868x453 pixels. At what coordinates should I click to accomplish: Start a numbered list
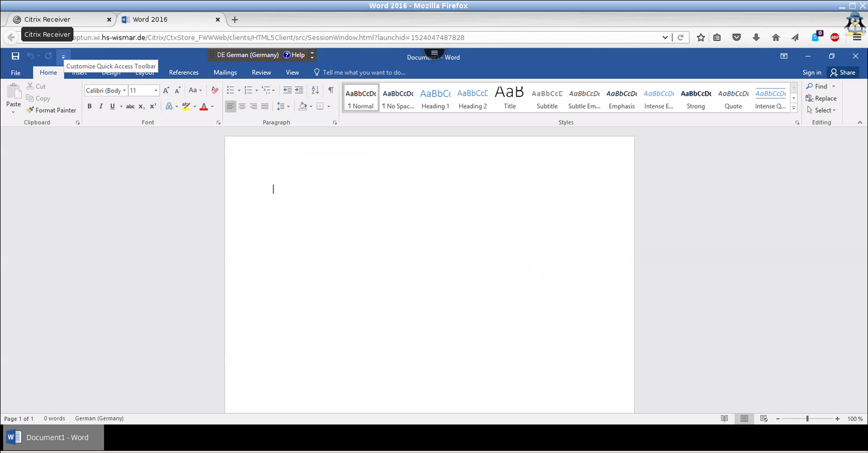point(247,91)
